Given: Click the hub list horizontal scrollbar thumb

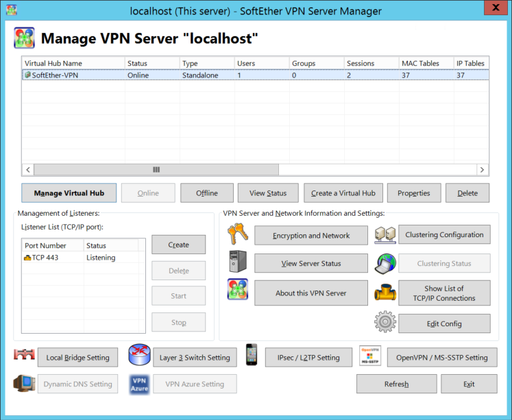Looking at the screenshot, I should tap(156, 169).
